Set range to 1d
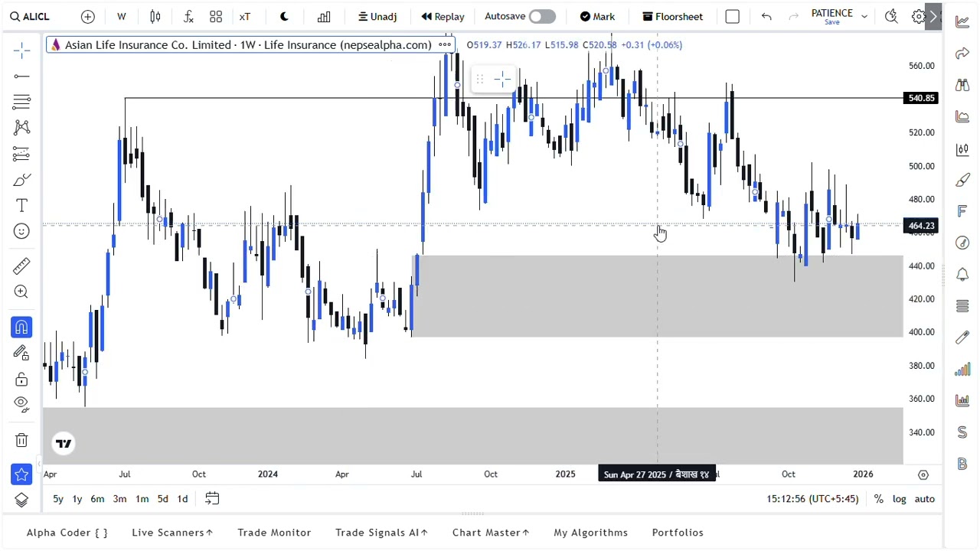The height and width of the screenshot is (551, 980). pos(182,499)
